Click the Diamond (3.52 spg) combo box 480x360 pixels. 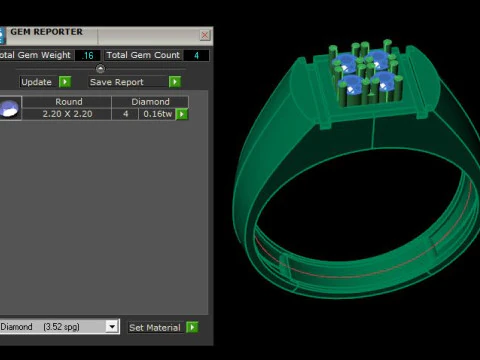click(x=59, y=326)
